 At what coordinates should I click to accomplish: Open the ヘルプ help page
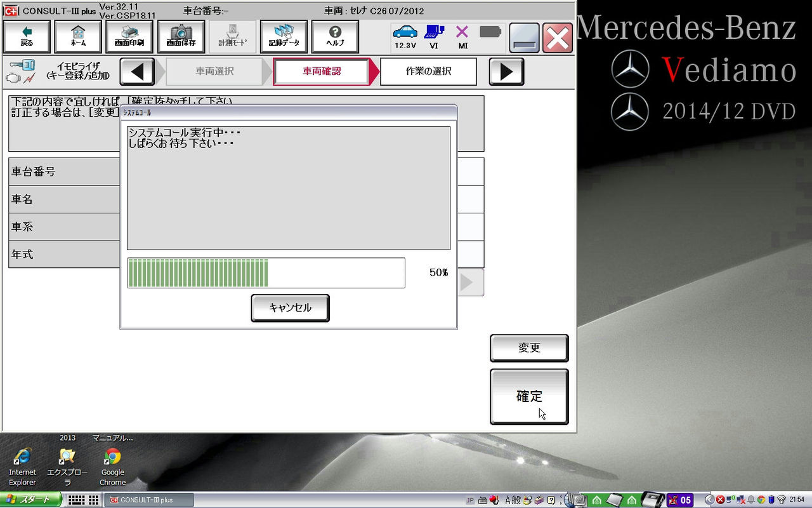tap(335, 37)
